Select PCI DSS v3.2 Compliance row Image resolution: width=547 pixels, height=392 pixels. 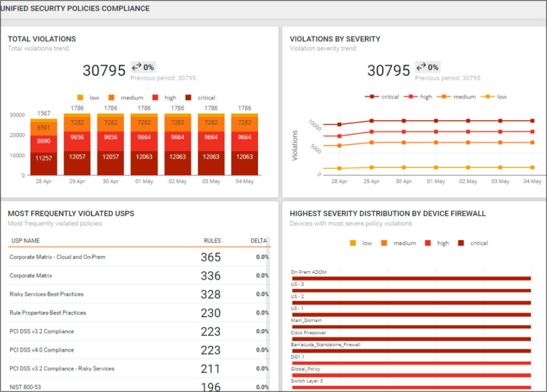[138, 331]
